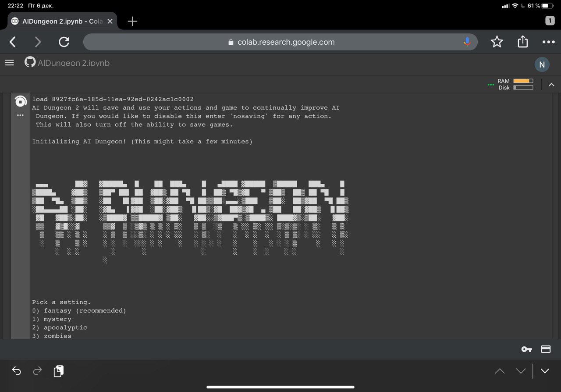Image resolution: width=561 pixels, height=392 pixels.
Task: Bookmark the page with the star icon
Action: [497, 42]
